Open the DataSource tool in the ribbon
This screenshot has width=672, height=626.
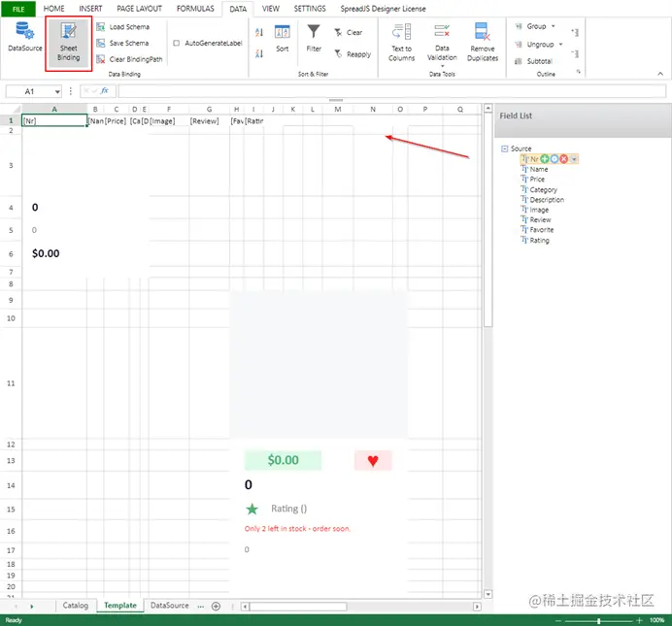(x=25, y=37)
